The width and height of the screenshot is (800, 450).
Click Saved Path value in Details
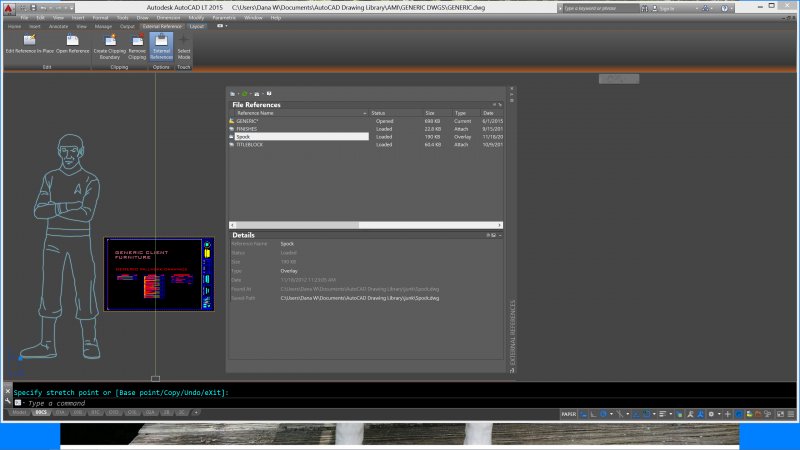360,298
